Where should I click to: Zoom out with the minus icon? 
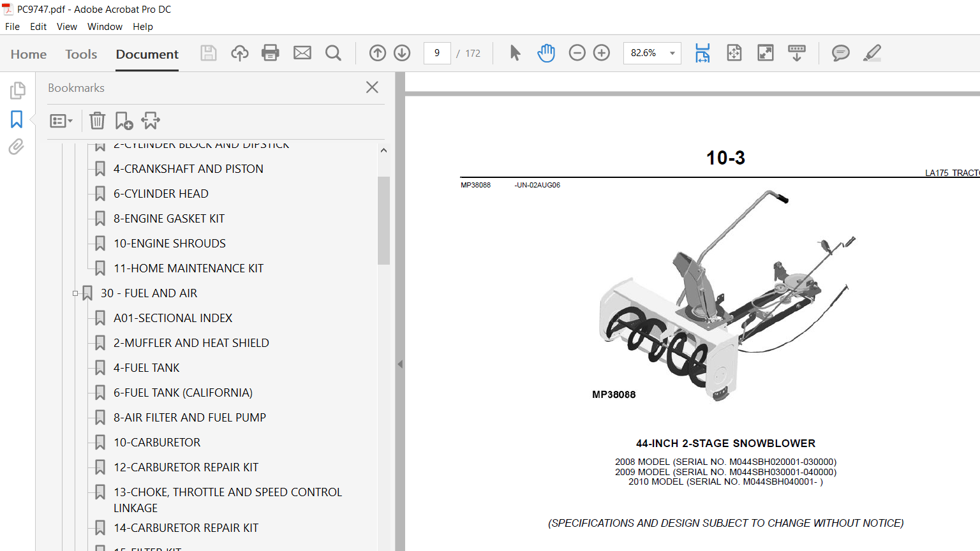pos(577,53)
